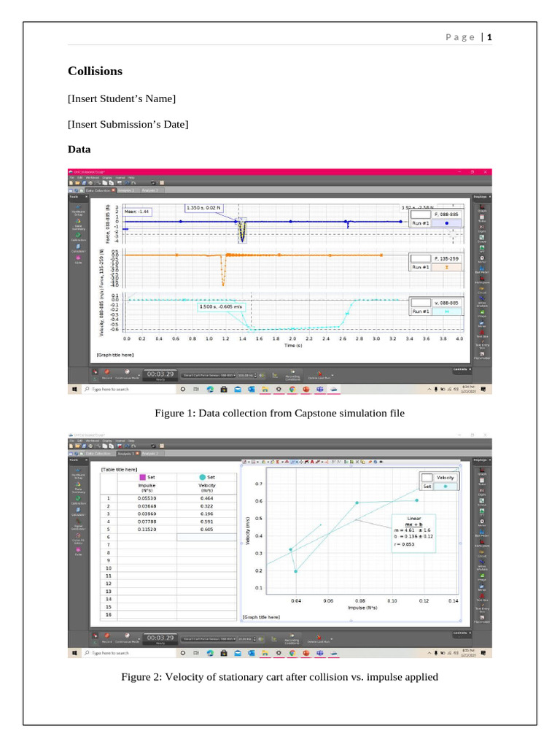
Task: Select Placeholder display icon in Figure 1
Action: click(482, 355)
